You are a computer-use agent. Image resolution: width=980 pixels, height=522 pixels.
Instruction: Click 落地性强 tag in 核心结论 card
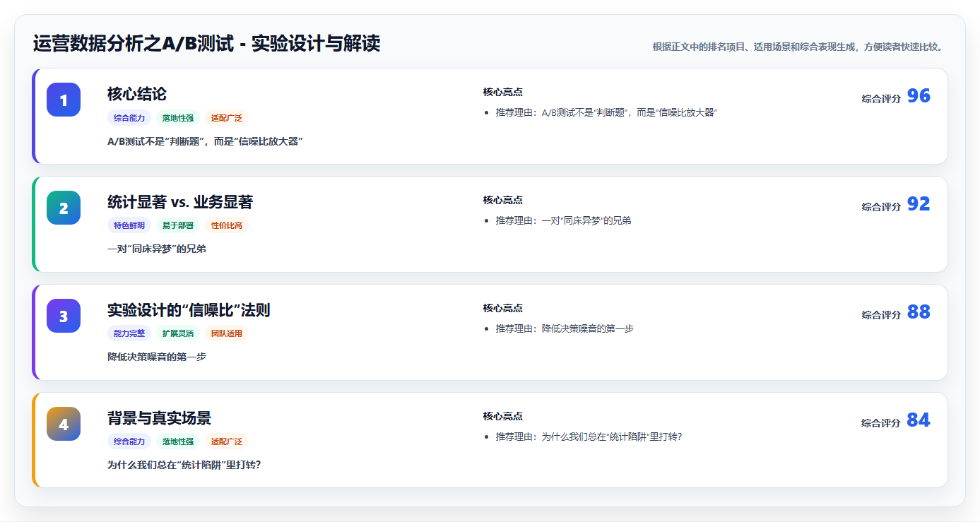pyautogui.click(x=178, y=118)
